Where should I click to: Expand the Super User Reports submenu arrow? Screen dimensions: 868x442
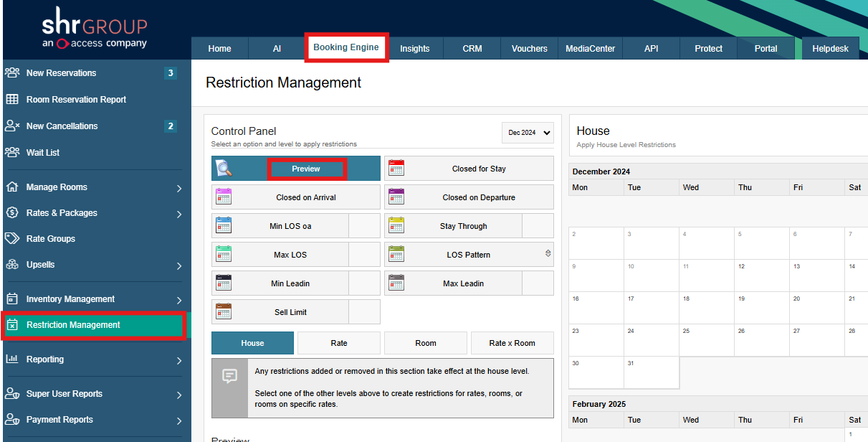(x=179, y=395)
